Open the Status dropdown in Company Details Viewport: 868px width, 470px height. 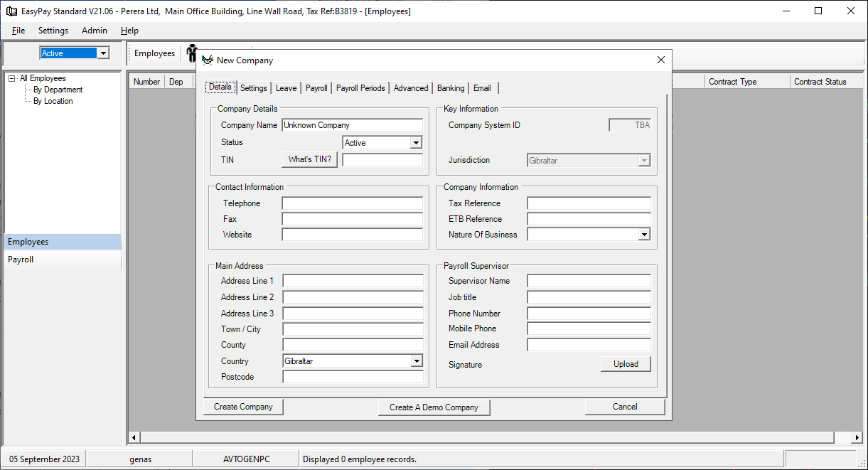416,143
